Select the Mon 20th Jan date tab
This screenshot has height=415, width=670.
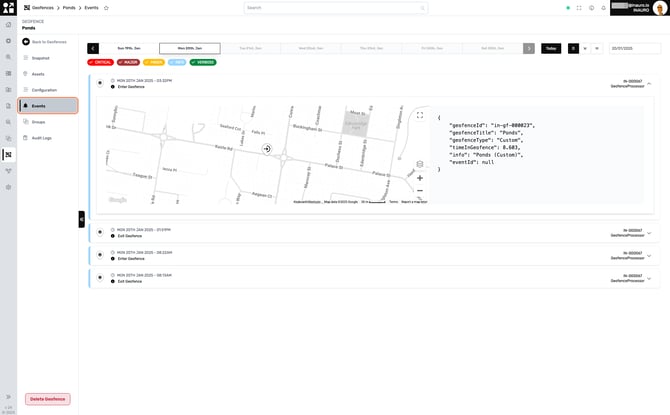190,48
